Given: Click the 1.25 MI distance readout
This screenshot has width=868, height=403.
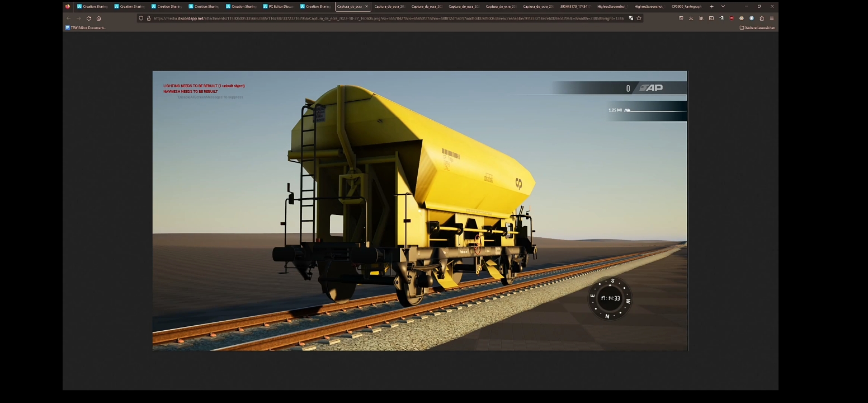Looking at the screenshot, I should pyautogui.click(x=615, y=110).
